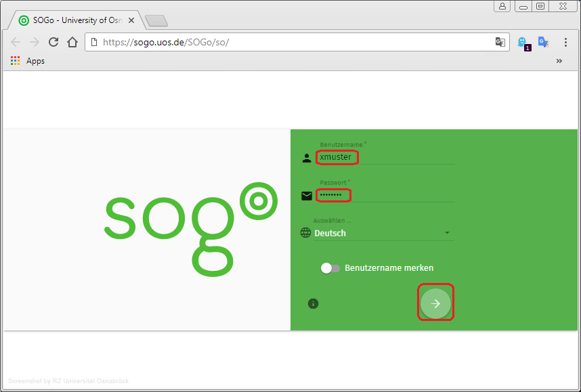Toggle the Benutzername merken switch
The height and width of the screenshot is (392, 581).
coord(330,268)
